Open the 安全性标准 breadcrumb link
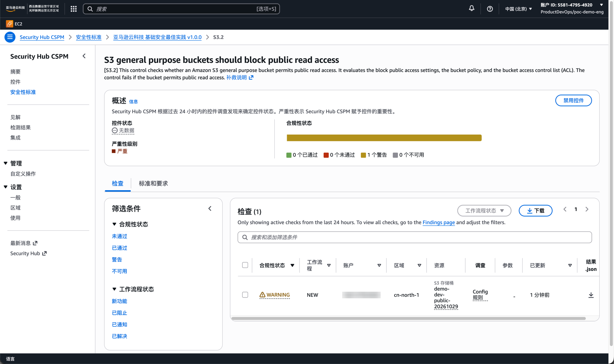The width and height of the screenshot is (614, 364). 89,37
